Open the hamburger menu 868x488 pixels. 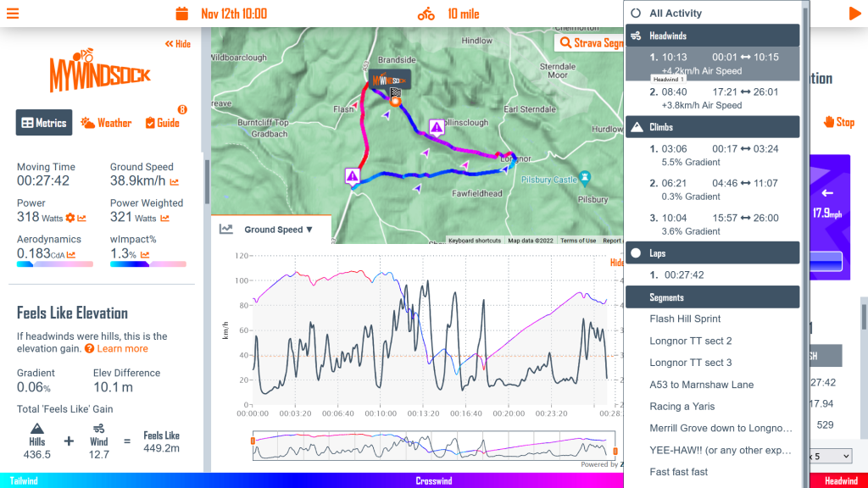pyautogui.click(x=13, y=14)
